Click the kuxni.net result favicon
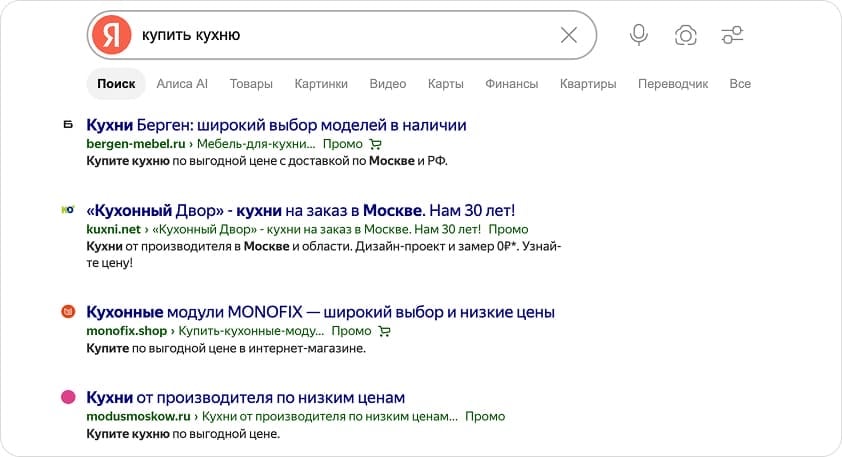This screenshot has height=457, width=842. click(x=68, y=210)
